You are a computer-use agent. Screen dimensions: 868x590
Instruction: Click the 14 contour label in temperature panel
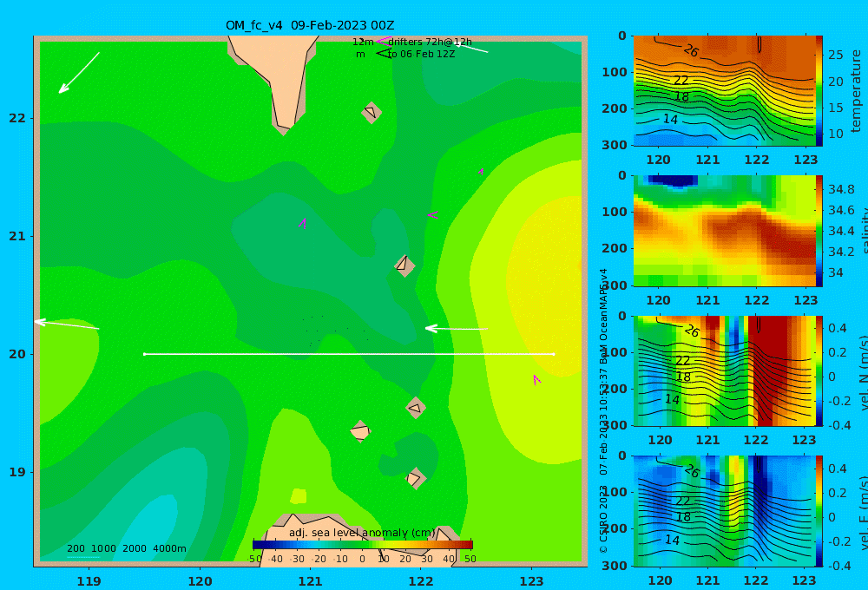(x=670, y=119)
